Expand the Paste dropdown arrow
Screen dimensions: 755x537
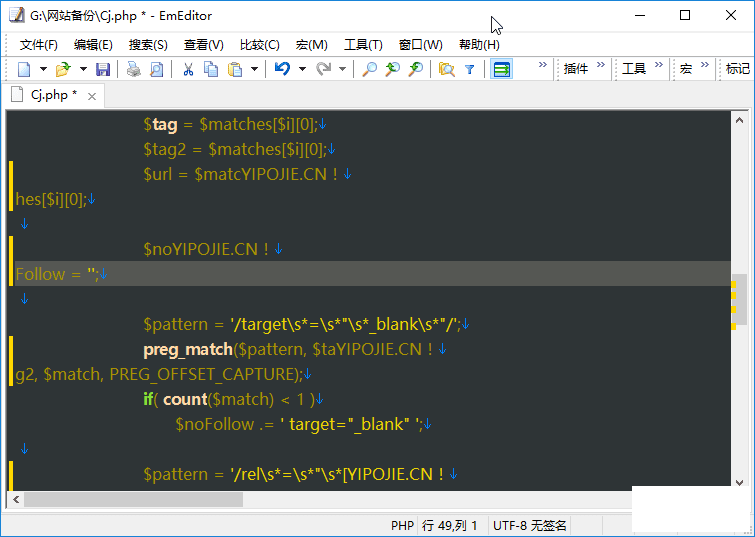255,69
